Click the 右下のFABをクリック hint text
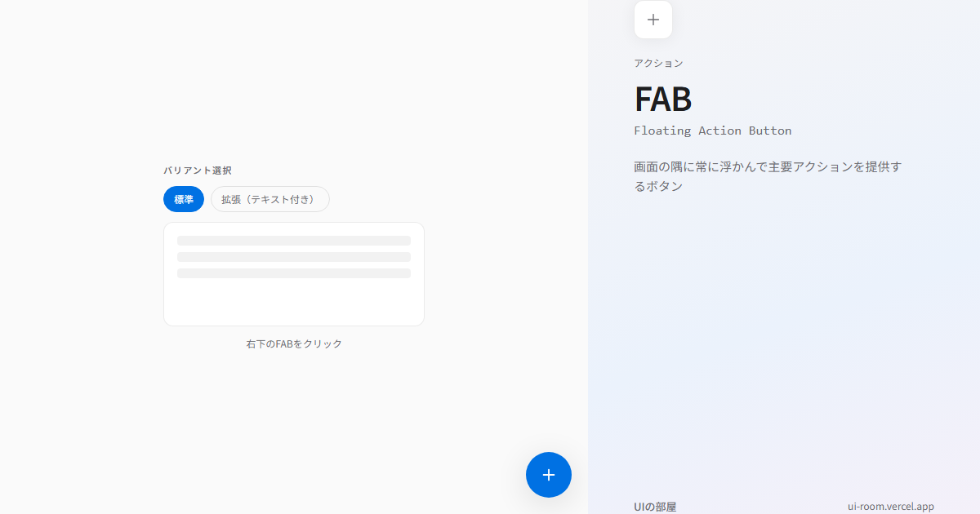Image resolution: width=980 pixels, height=514 pixels. coord(294,344)
